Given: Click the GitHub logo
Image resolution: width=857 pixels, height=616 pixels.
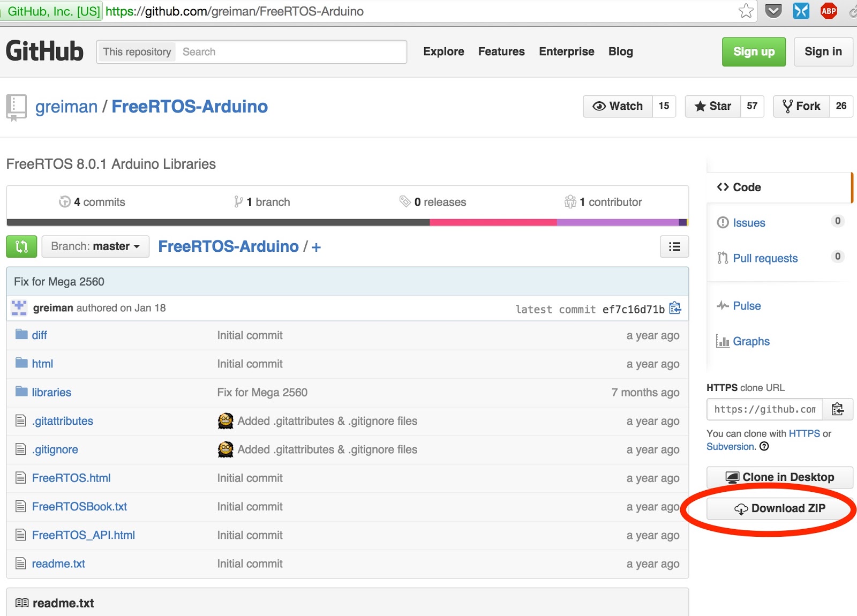Looking at the screenshot, I should [44, 51].
